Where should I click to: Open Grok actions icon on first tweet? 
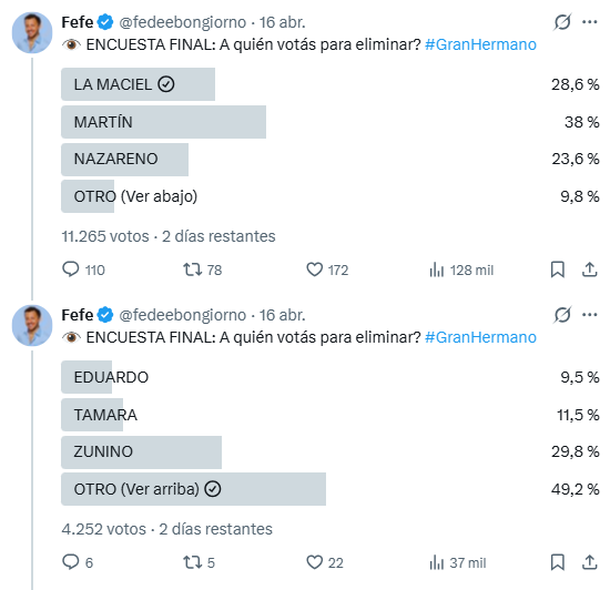[563, 22]
